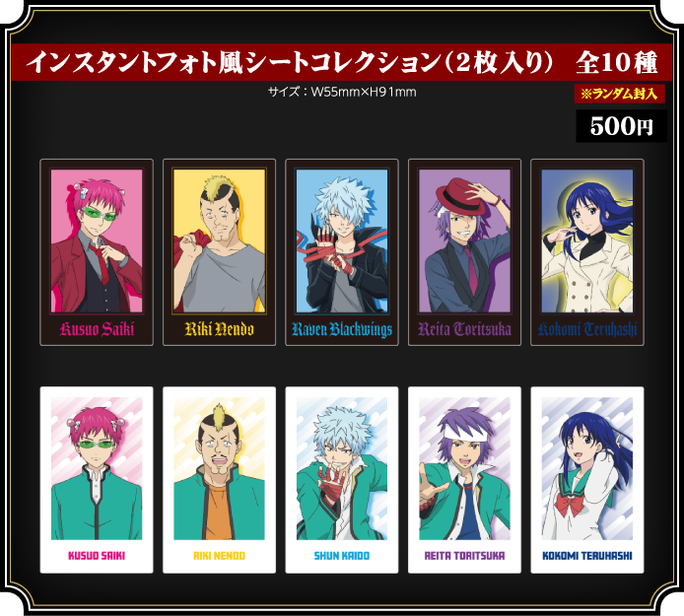
Task: Select the yellow dark-frame Riki Nendo card
Action: coord(219,252)
